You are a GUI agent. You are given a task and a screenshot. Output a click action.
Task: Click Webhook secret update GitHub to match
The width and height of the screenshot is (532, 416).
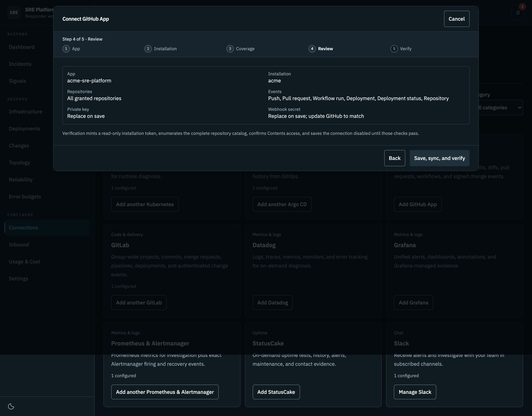tap(316, 116)
